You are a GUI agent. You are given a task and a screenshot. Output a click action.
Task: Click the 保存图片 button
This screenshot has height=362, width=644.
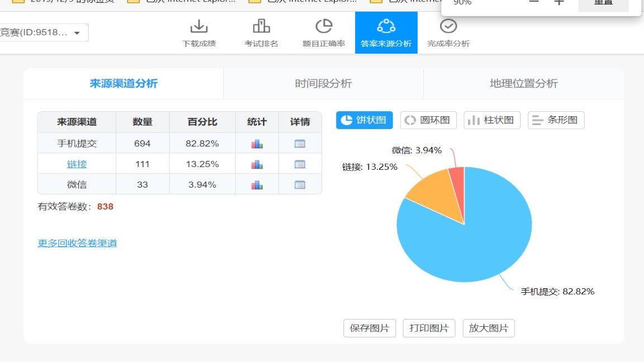click(369, 328)
